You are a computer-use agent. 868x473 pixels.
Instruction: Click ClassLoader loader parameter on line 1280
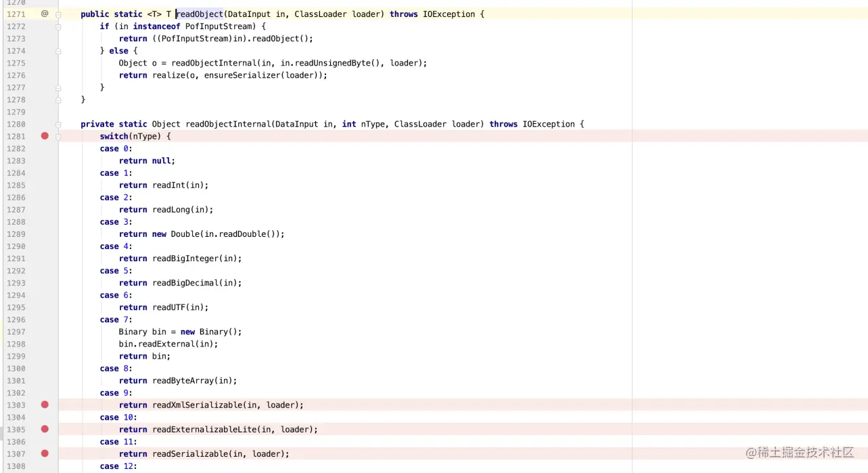point(439,124)
